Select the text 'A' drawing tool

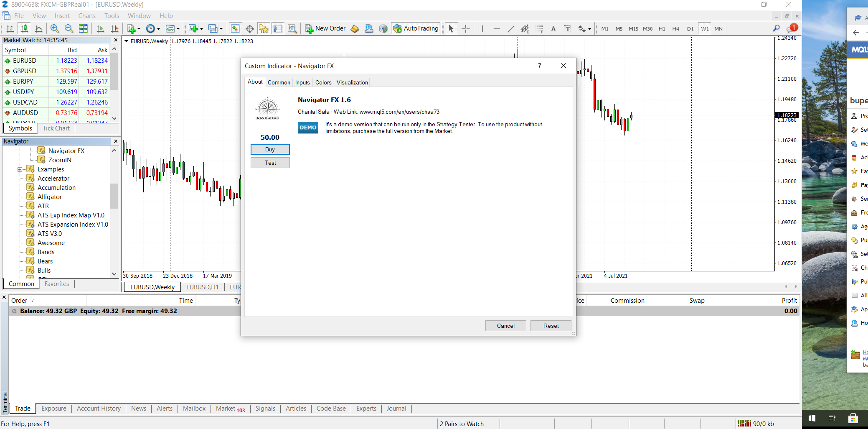[x=553, y=28]
